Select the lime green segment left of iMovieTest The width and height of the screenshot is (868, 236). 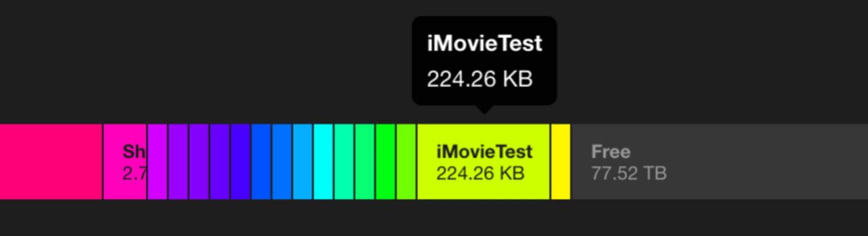tap(406, 161)
